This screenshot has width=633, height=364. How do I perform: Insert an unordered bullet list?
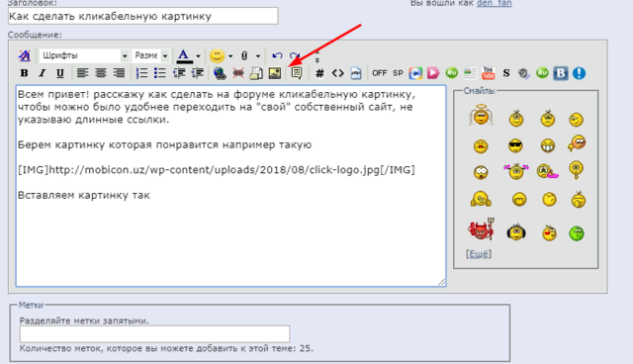(x=160, y=73)
